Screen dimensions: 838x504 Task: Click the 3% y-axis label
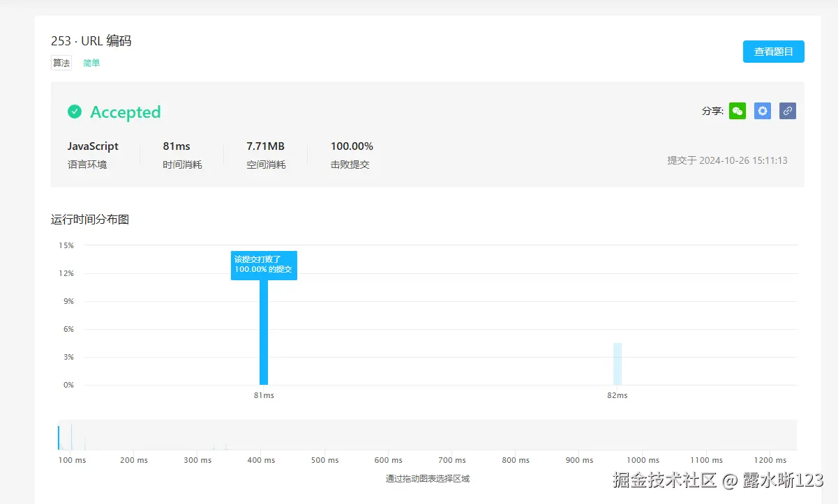[68, 357]
